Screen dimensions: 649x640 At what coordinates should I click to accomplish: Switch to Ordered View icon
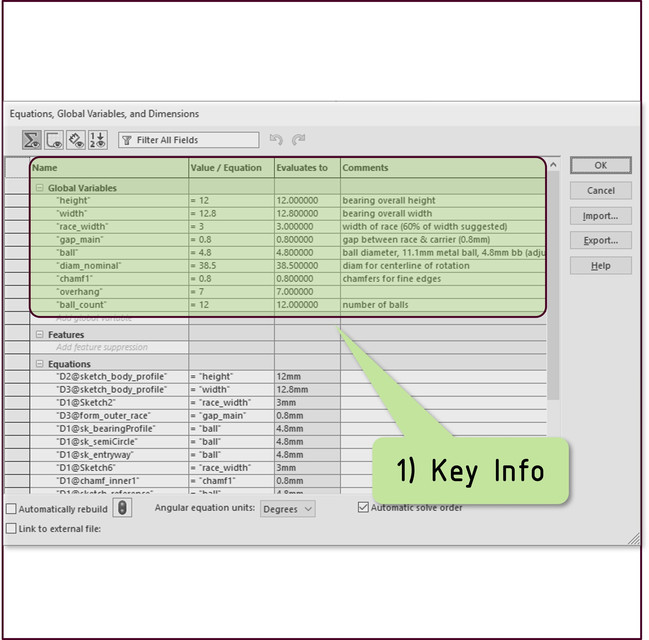coord(98,140)
